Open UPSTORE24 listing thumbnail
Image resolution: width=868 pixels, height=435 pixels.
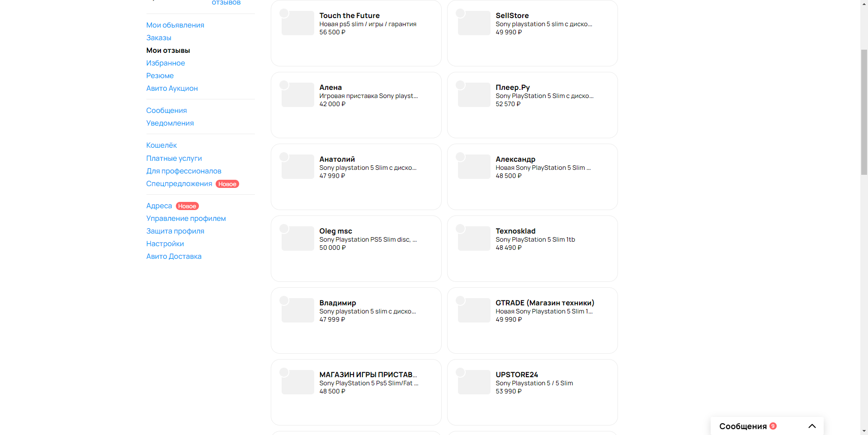pos(474,382)
